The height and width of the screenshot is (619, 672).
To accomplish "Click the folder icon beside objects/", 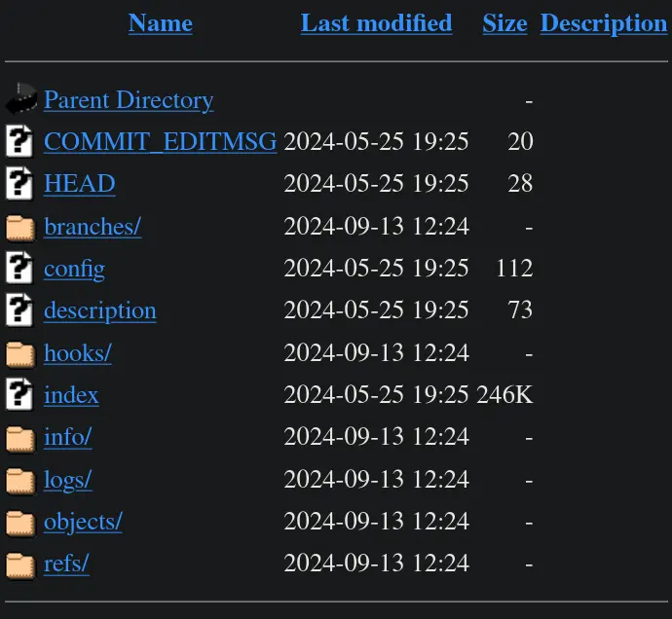I will tap(19, 523).
